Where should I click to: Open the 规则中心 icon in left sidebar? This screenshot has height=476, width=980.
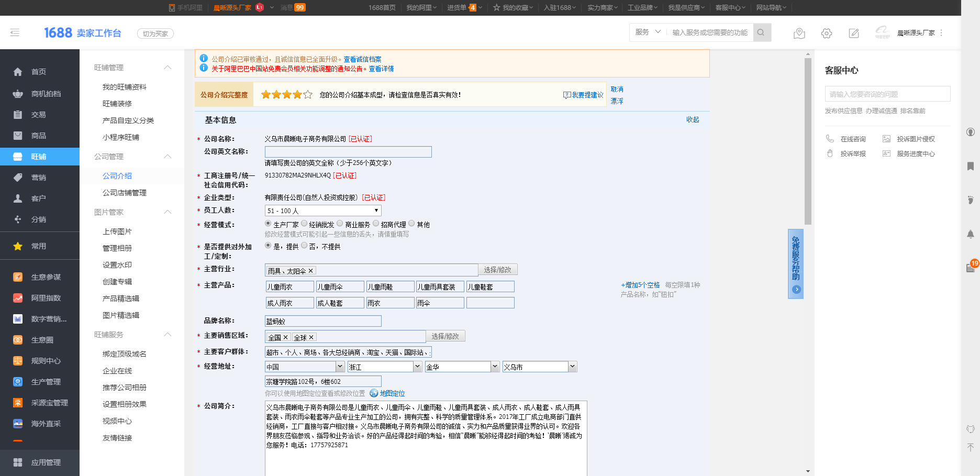[x=18, y=361]
